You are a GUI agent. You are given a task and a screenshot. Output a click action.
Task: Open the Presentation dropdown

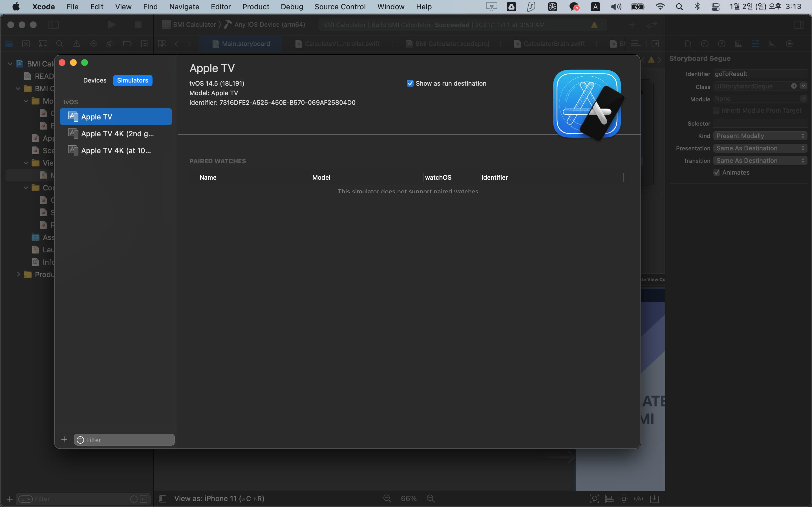click(760, 148)
